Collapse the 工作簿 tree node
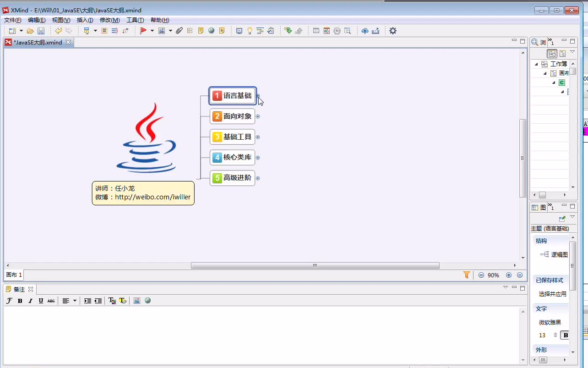Viewport: 588px width, 368px height. pos(536,64)
